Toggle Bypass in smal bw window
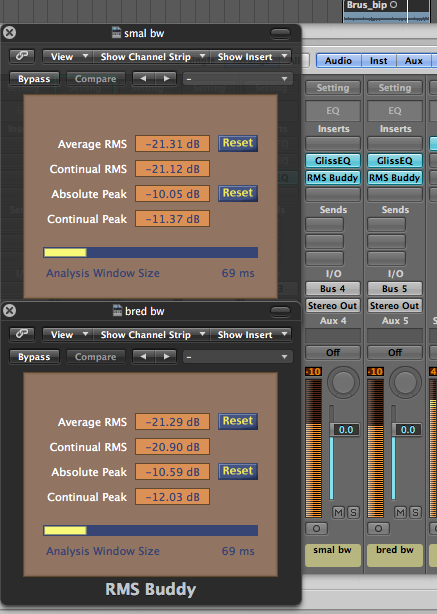The image size is (437, 614). click(x=34, y=79)
